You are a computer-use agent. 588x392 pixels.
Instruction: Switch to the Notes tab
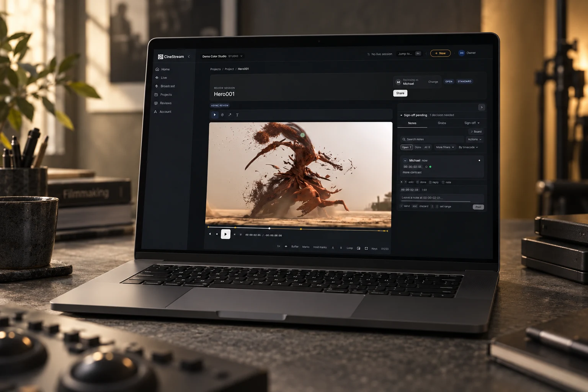412,123
